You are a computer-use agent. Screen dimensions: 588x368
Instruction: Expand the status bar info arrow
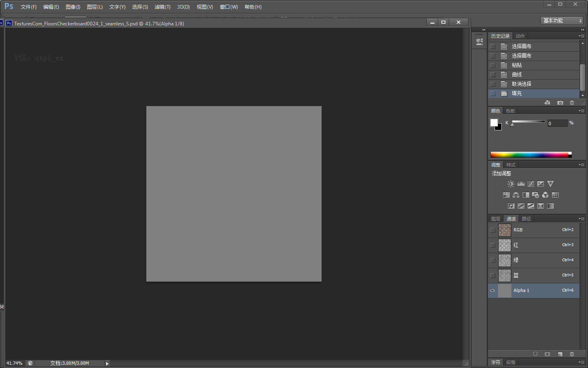pyautogui.click(x=107, y=364)
